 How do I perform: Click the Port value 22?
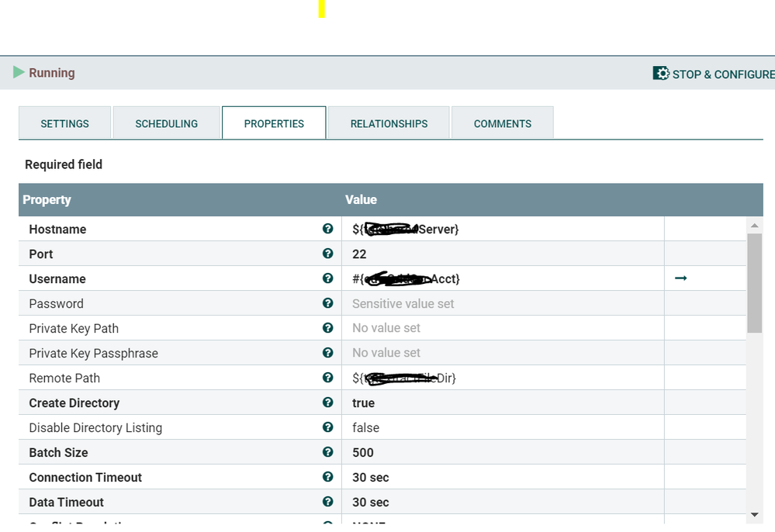(x=359, y=254)
